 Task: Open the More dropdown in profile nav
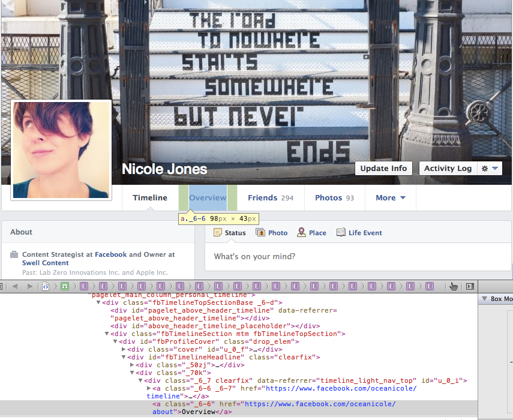(x=391, y=198)
